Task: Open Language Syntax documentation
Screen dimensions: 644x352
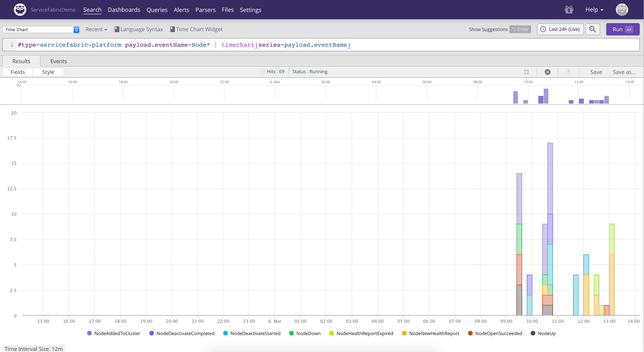Action: tap(139, 29)
